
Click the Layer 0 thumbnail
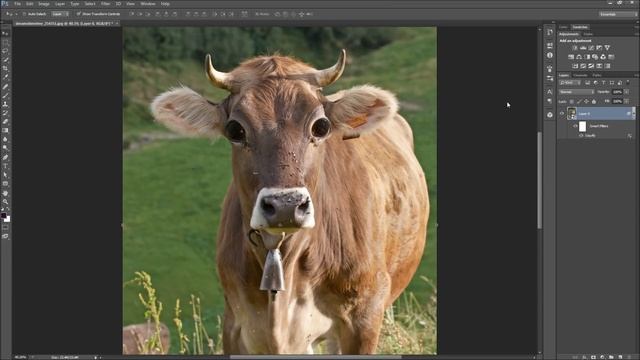click(x=572, y=113)
